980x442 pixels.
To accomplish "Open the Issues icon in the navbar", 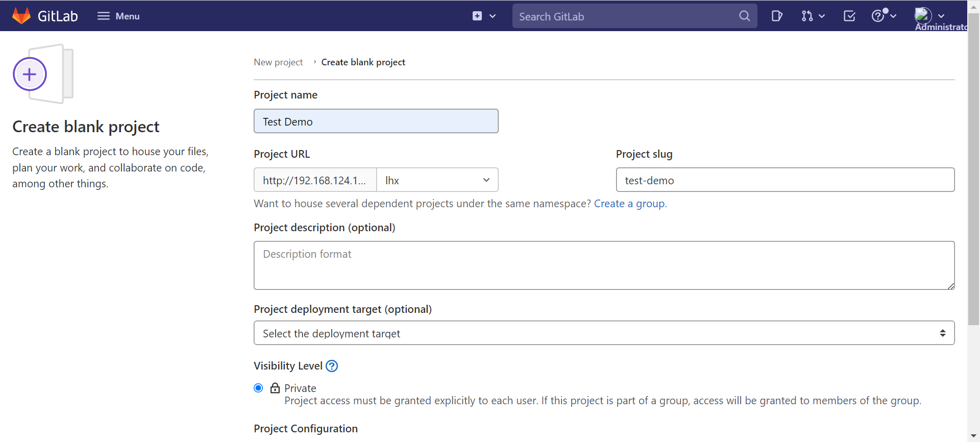I will pos(777,16).
